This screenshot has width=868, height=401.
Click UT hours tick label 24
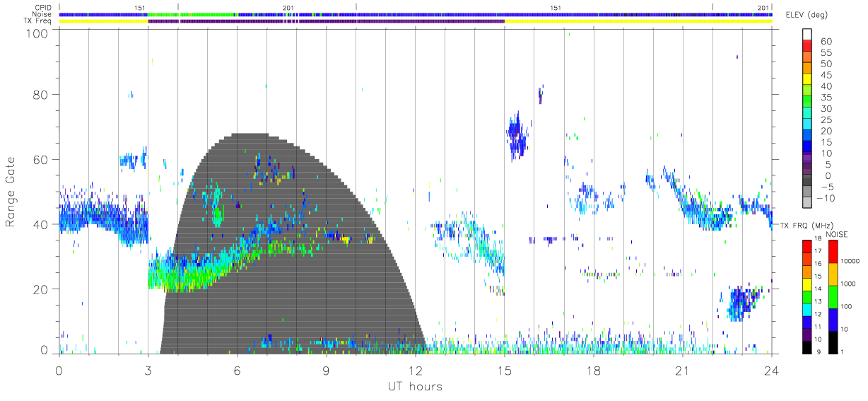[771, 370]
